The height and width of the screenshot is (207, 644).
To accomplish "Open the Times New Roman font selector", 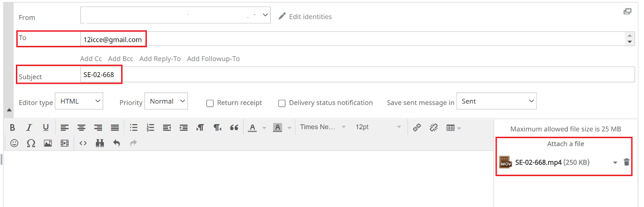I will point(323,127).
